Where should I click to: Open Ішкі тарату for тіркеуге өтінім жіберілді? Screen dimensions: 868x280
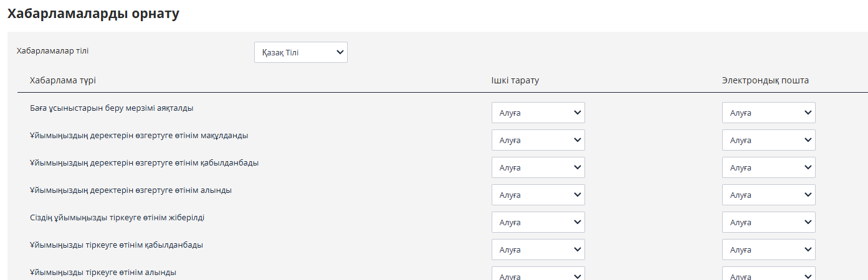click(x=538, y=222)
